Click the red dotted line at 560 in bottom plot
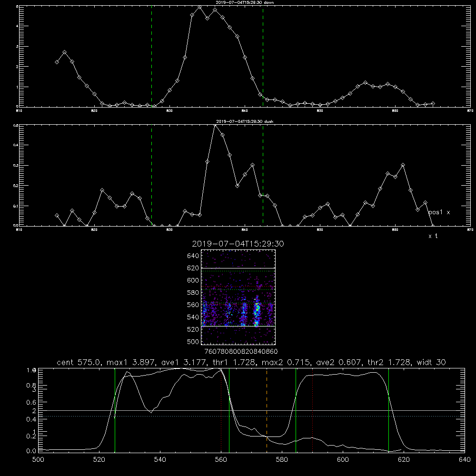The image size is (476, 476). coord(221,410)
